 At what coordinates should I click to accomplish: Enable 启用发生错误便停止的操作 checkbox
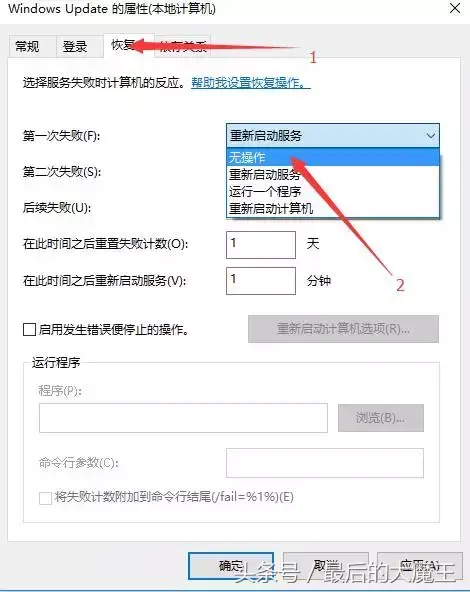[29, 330]
